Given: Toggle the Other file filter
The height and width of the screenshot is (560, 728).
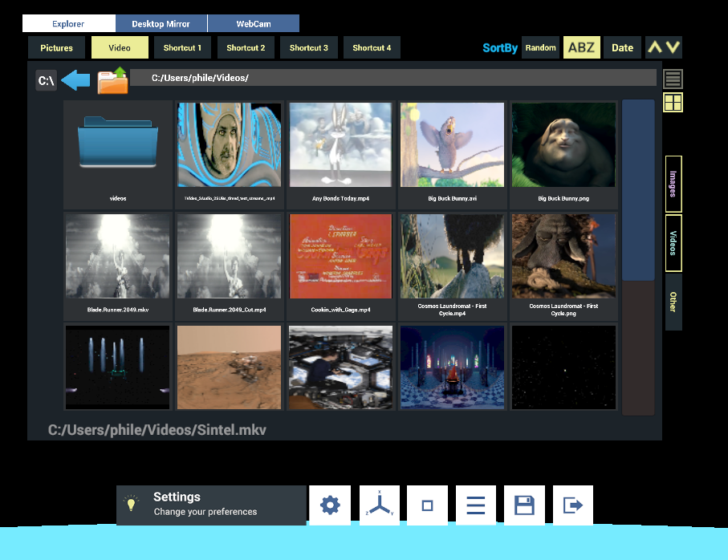Looking at the screenshot, I should pos(673,302).
